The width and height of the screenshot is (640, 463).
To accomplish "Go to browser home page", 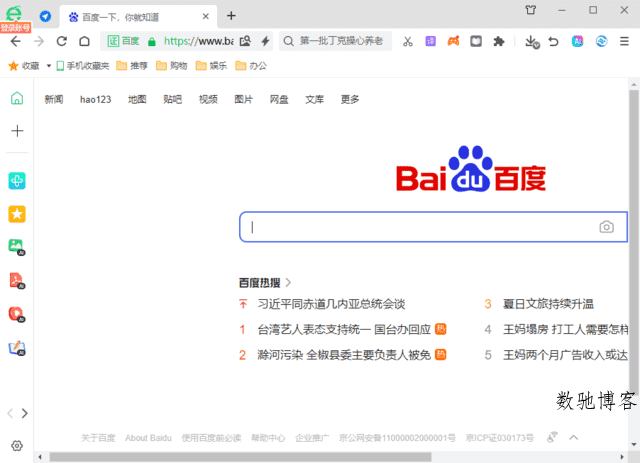I will click(x=84, y=41).
